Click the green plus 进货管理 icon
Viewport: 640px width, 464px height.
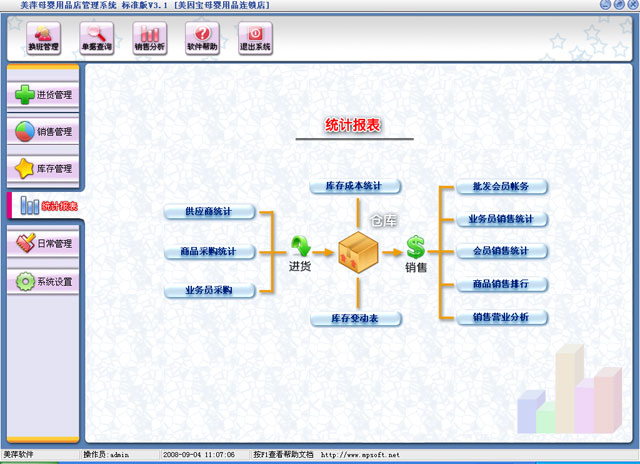coord(24,95)
